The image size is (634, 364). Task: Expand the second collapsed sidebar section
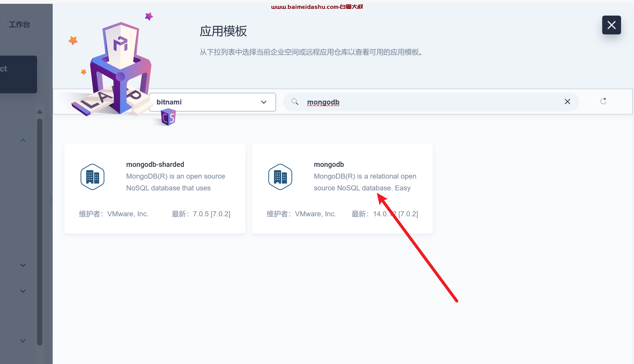(23, 291)
